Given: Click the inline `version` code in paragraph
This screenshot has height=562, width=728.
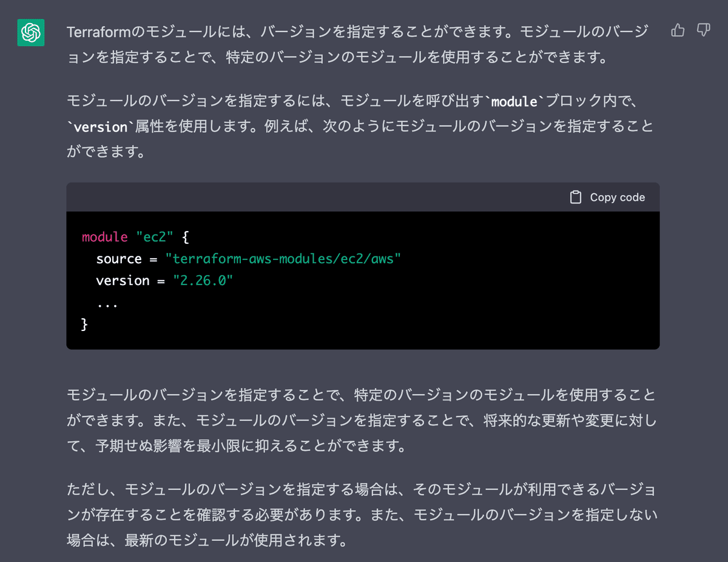Looking at the screenshot, I should [100, 127].
